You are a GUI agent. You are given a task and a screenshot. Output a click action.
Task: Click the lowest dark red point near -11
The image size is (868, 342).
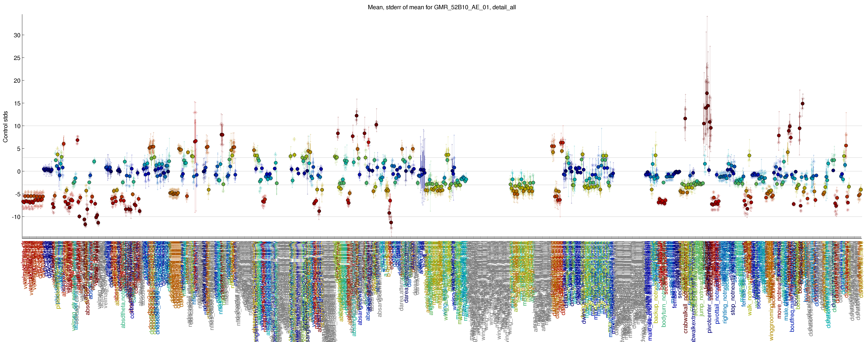pos(85,225)
